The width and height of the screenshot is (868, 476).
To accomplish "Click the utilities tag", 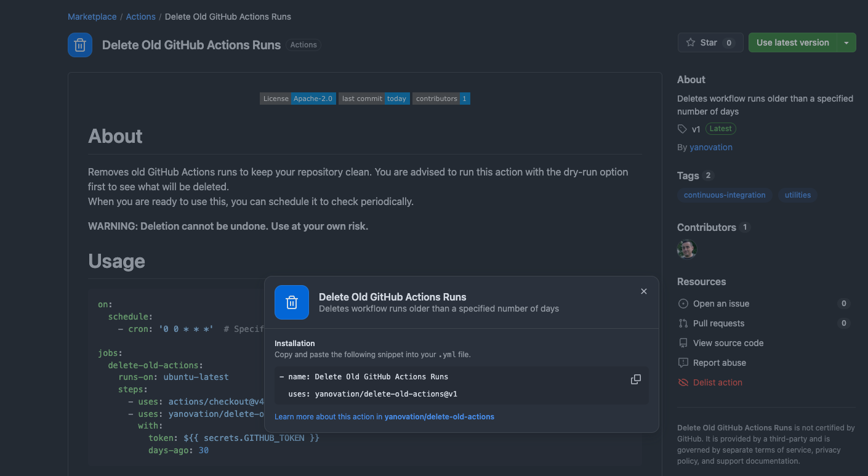I will pyautogui.click(x=798, y=195).
